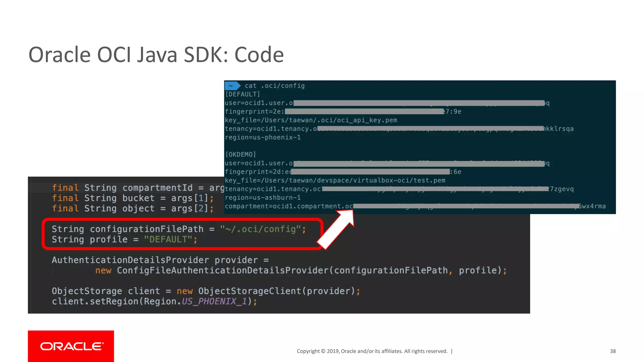
Task: Click the first user=ocid1.user line under DEFAULT
Action: point(387,103)
